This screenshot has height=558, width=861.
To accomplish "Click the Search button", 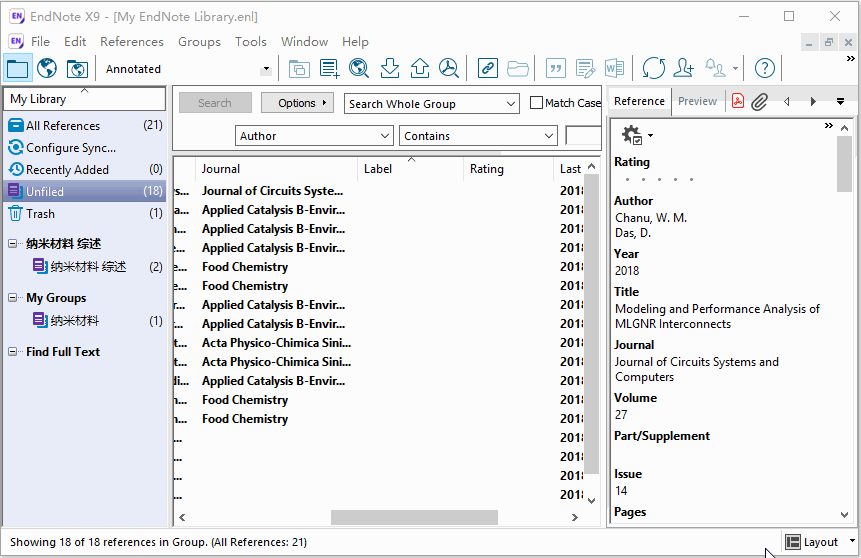I will [215, 103].
